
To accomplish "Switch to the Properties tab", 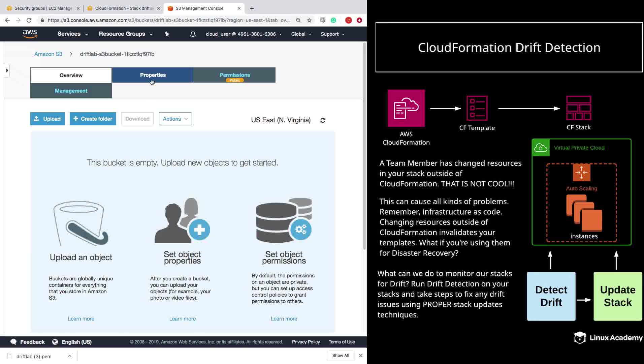I will [x=153, y=75].
